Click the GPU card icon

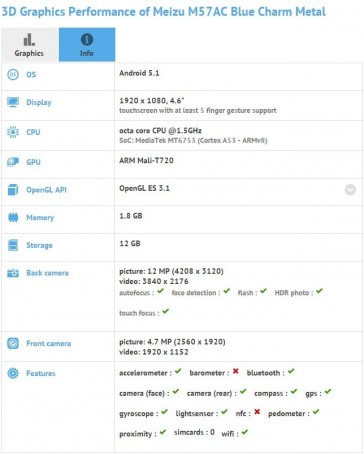point(13,162)
